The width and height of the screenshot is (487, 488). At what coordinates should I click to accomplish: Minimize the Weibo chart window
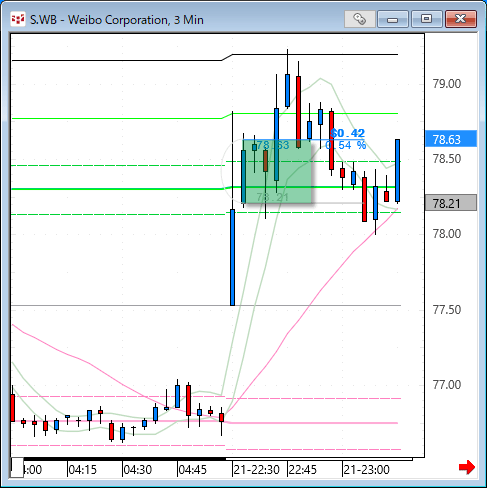tap(393, 19)
